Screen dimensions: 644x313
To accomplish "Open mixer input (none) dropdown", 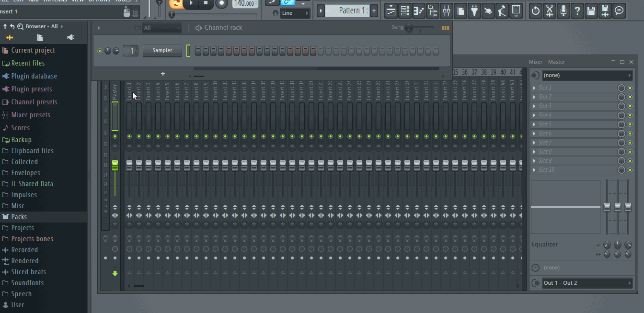I will click(x=587, y=76).
